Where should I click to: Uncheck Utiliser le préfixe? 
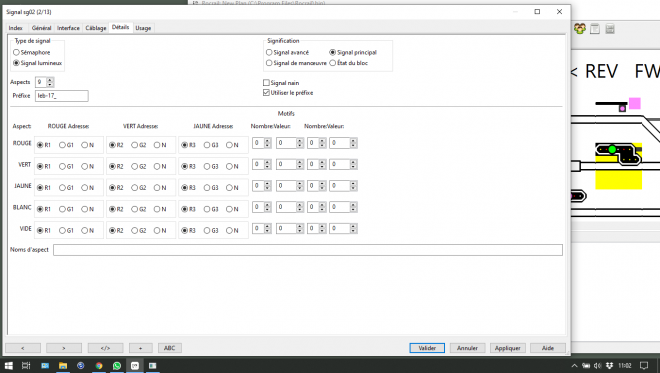pos(266,93)
